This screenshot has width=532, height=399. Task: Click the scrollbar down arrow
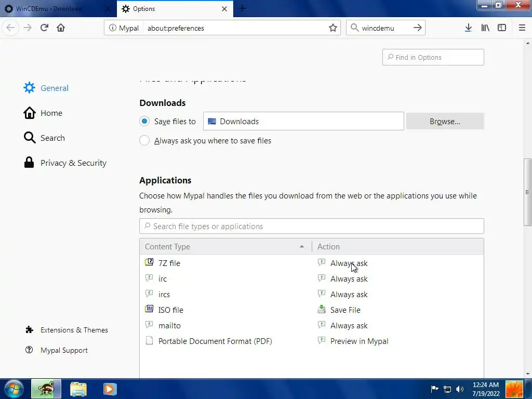527,374
